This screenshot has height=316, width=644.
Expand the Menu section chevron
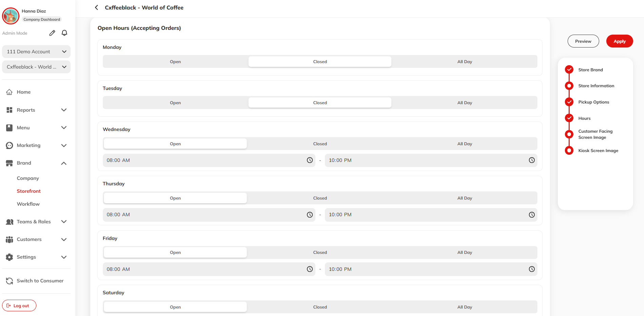[x=64, y=128]
